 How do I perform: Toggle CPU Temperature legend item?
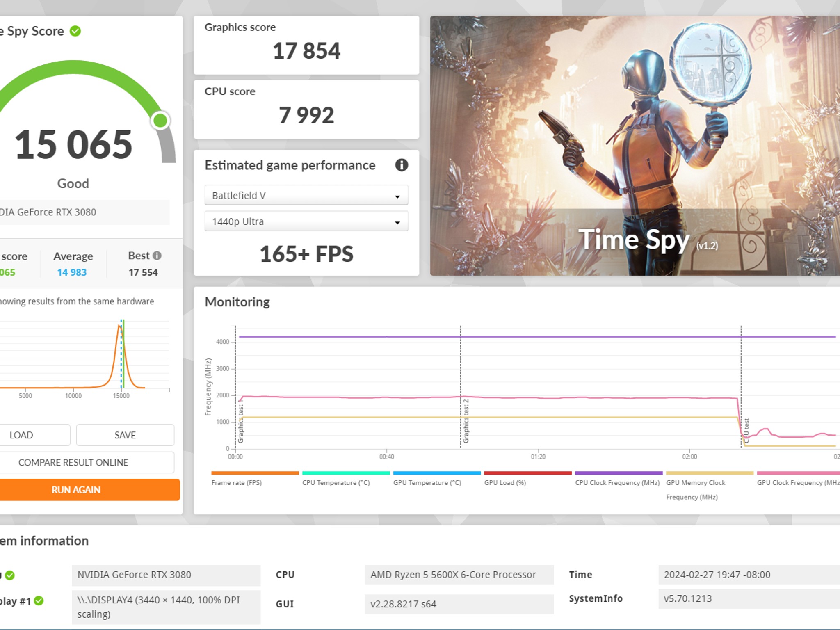[346, 479]
